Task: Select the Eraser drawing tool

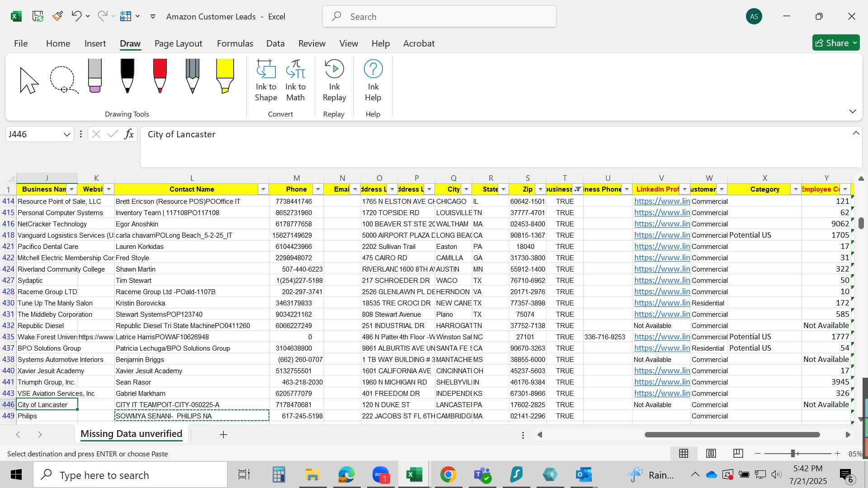Action: pyautogui.click(x=95, y=77)
